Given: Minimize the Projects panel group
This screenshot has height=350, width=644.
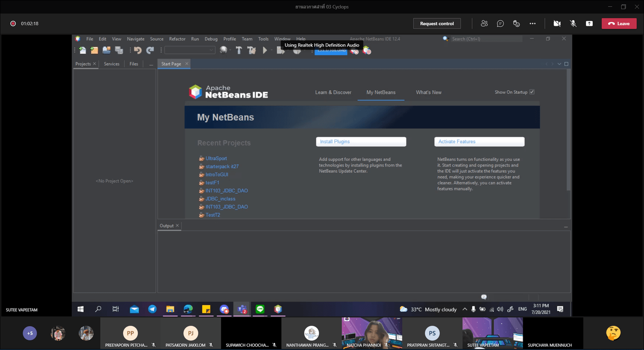Looking at the screenshot, I should pyautogui.click(x=151, y=64).
